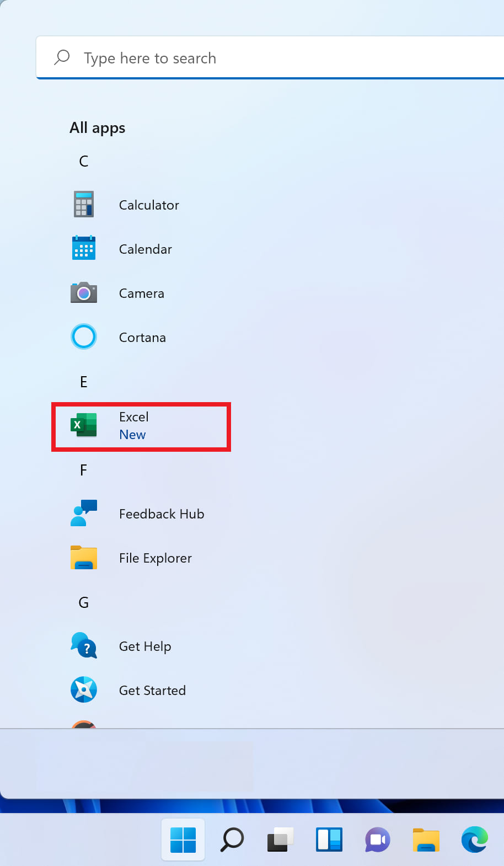Click the Get Help app icon
The image size is (504, 866).
(84, 646)
